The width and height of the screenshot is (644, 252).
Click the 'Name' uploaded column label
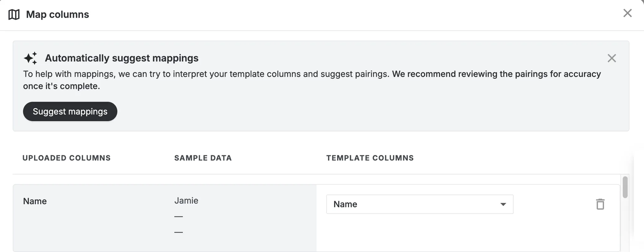(x=35, y=201)
